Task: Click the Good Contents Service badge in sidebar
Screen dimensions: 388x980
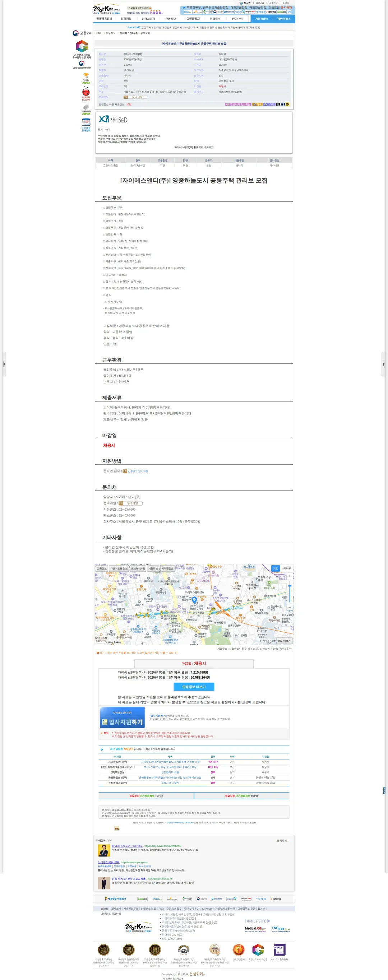Action: pos(82,50)
